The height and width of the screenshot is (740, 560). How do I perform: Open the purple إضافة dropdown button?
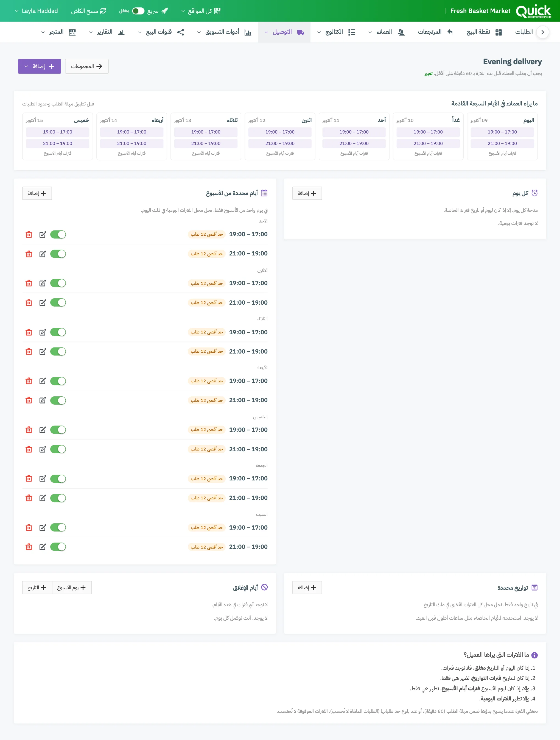(x=40, y=66)
